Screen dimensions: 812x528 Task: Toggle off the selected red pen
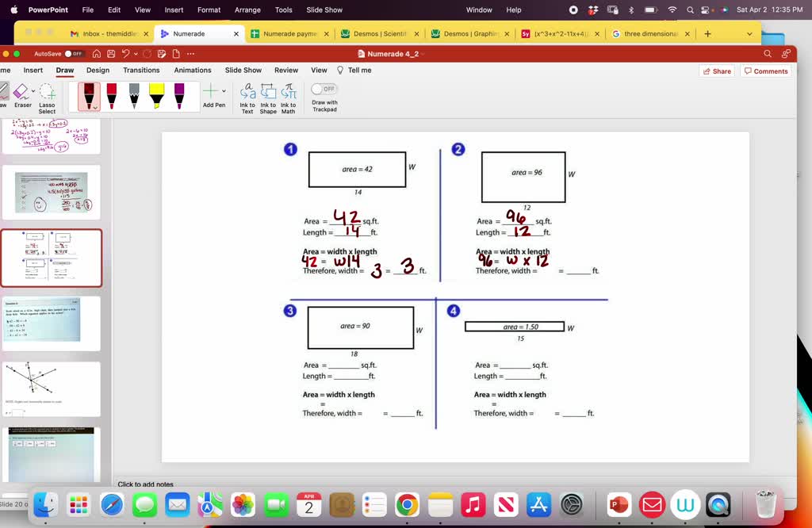point(89,95)
